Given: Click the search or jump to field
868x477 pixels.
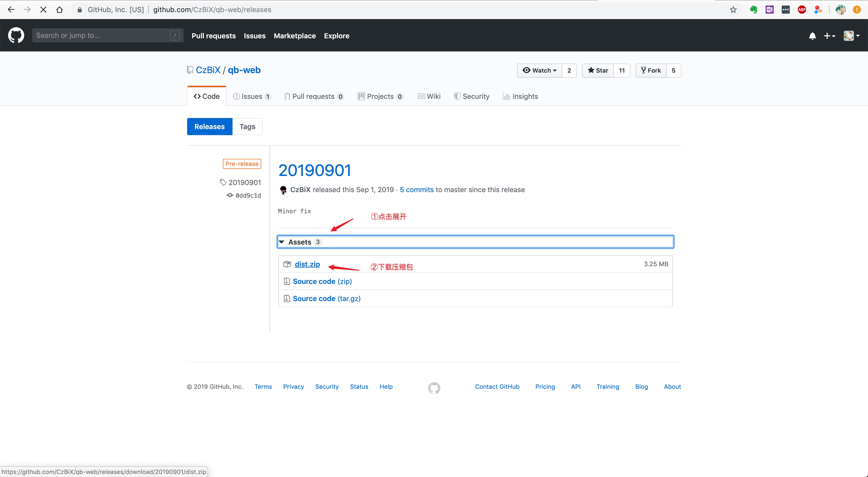Looking at the screenshot, I should click(x=101, y=35).
